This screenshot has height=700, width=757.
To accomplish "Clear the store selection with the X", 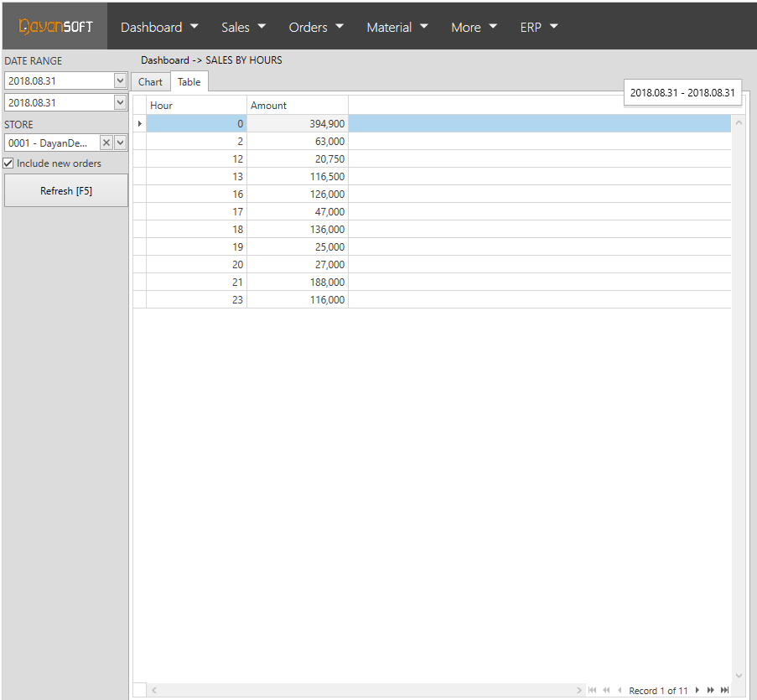I will (x=106, y=143).
